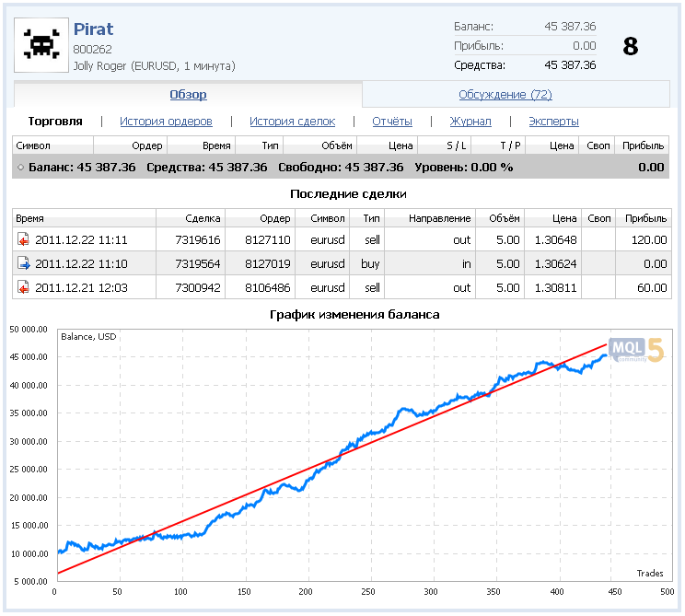The width and height of the screenshot is (685, 616).
Task: Switch to the Обсуждение (72) tab
Action: pos(505,95)
